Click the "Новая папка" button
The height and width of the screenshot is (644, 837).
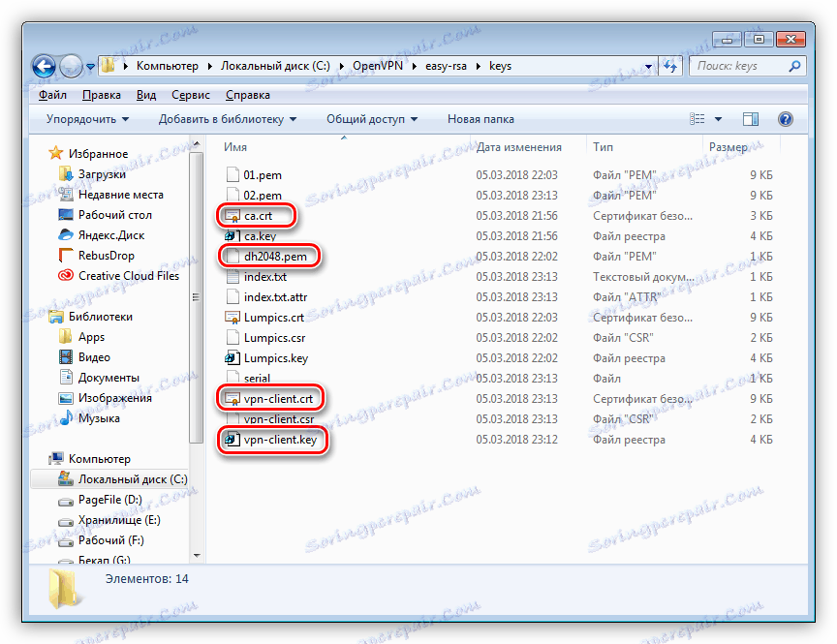(x=480, y=119)
